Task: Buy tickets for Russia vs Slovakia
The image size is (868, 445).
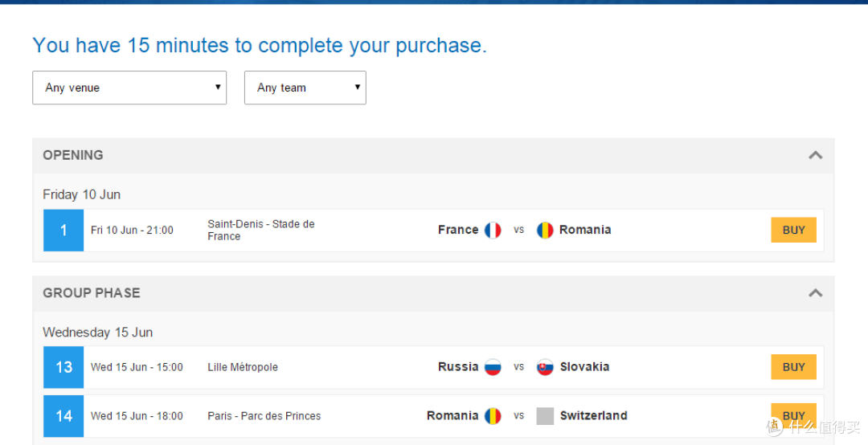Action: (x=794, y=367)
